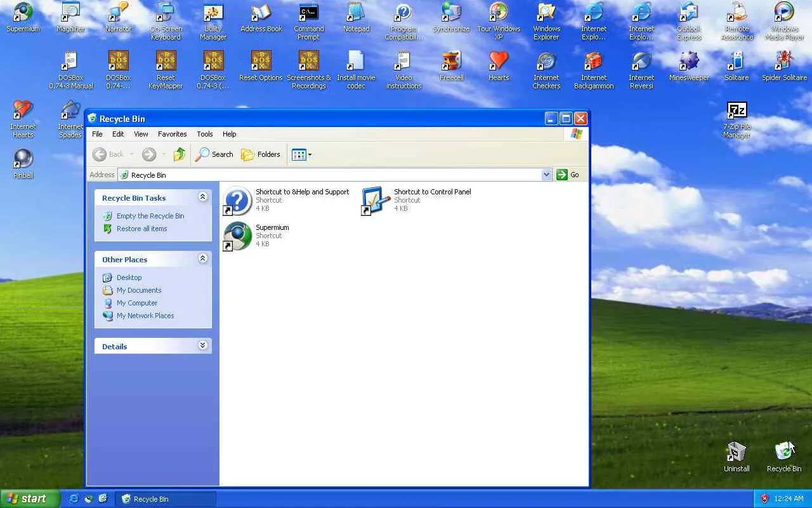The image size is (812, 508).
Task: Select the Spider Solitaire desktop icon
Action: [x=785, y=66]
